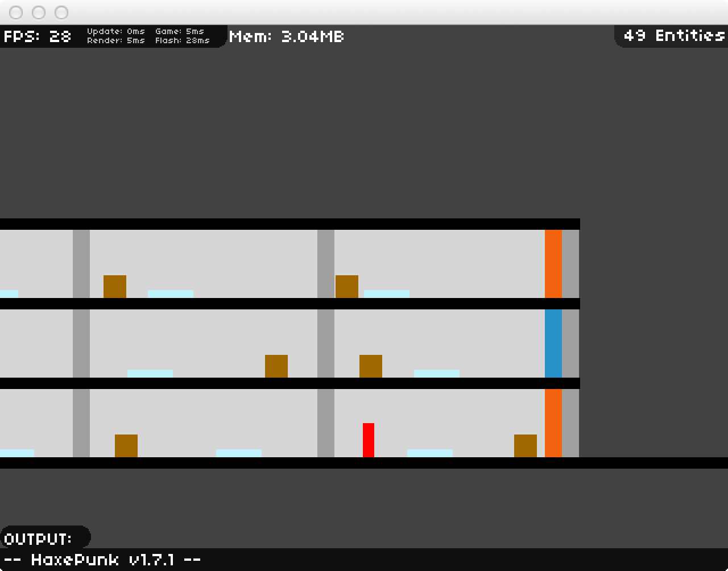Click the FPS: 28 counter

pos(38,36)
